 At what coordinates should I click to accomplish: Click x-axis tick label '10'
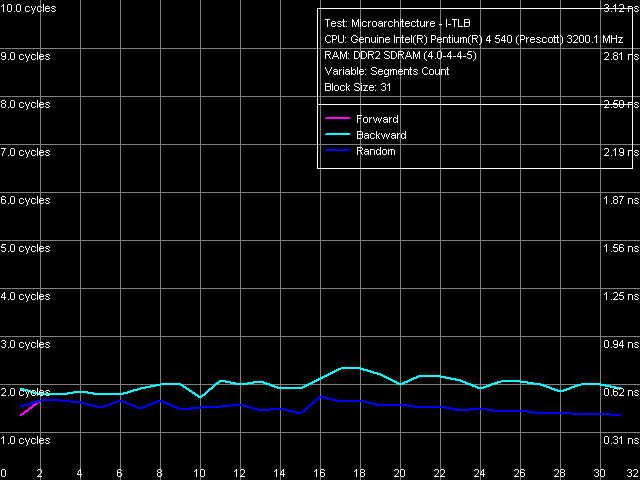point(199,473)
